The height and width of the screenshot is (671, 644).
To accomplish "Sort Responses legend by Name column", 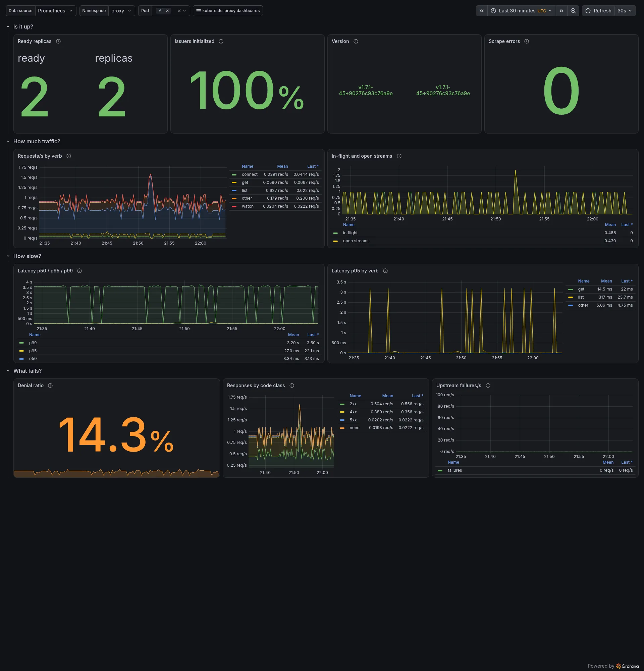I will tap(355, 396).
